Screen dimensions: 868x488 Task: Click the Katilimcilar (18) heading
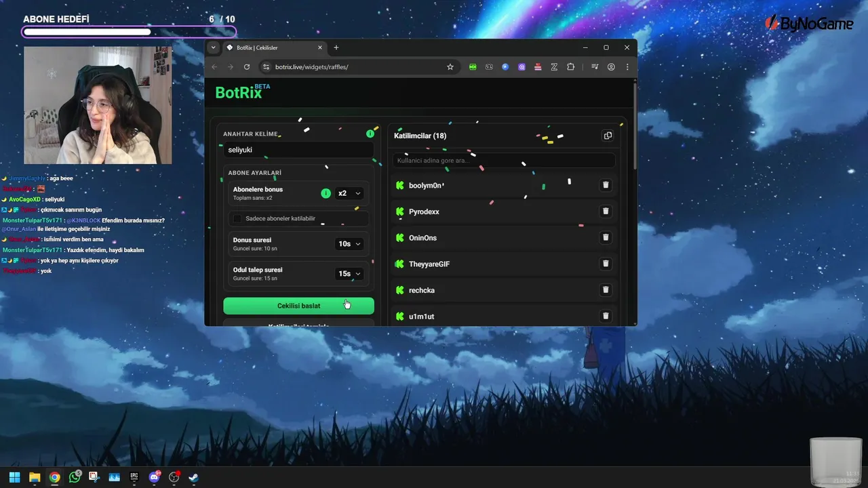[x=420, y=136]
